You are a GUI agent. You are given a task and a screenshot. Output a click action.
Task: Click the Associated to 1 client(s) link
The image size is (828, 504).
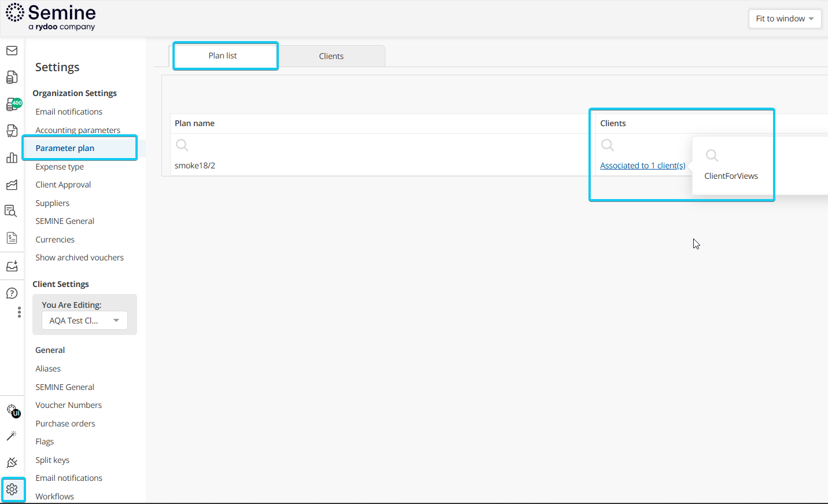coord(642,165)
